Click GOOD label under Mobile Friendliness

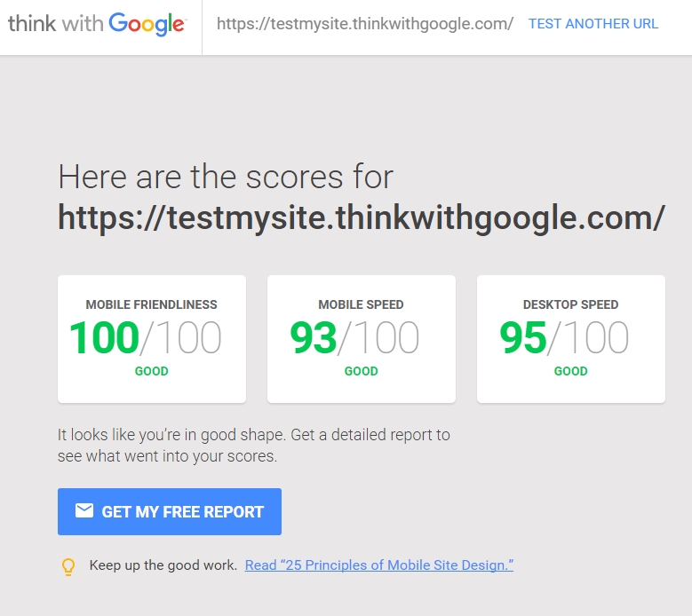[151, 371]
